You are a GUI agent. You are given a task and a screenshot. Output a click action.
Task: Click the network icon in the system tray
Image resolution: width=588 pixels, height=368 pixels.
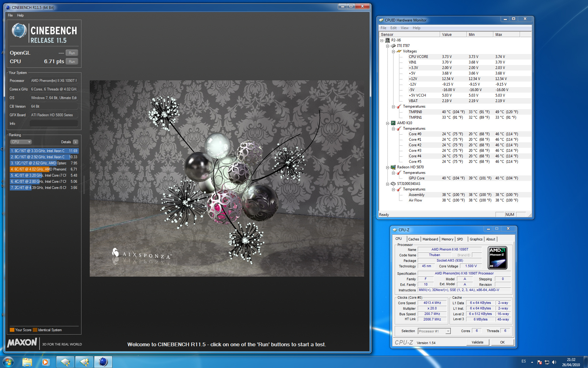point(547,362)
